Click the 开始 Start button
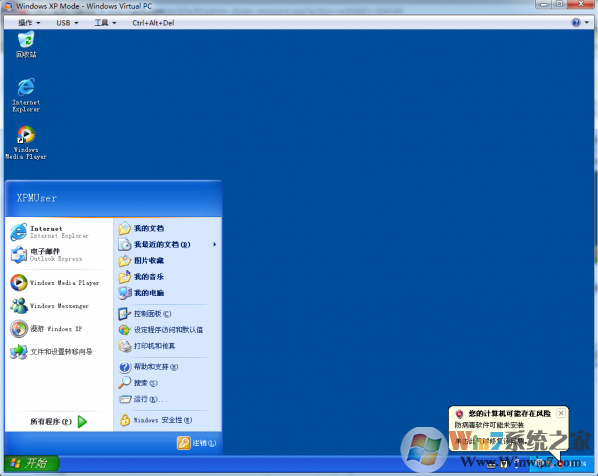 32,463
